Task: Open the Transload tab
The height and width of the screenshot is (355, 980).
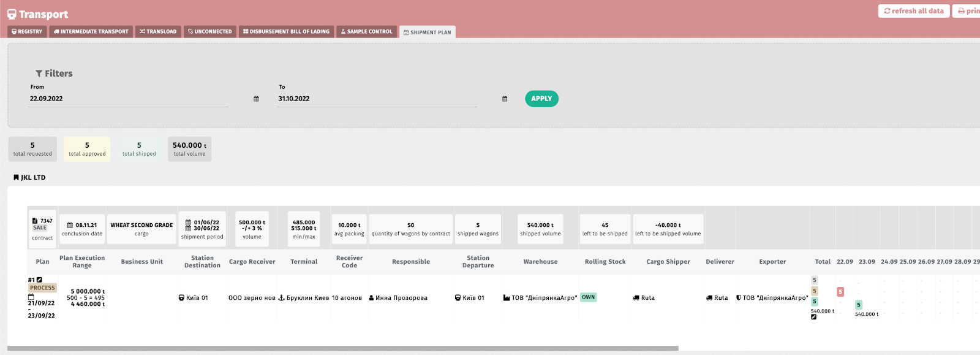Action: [x=158, y=31]
